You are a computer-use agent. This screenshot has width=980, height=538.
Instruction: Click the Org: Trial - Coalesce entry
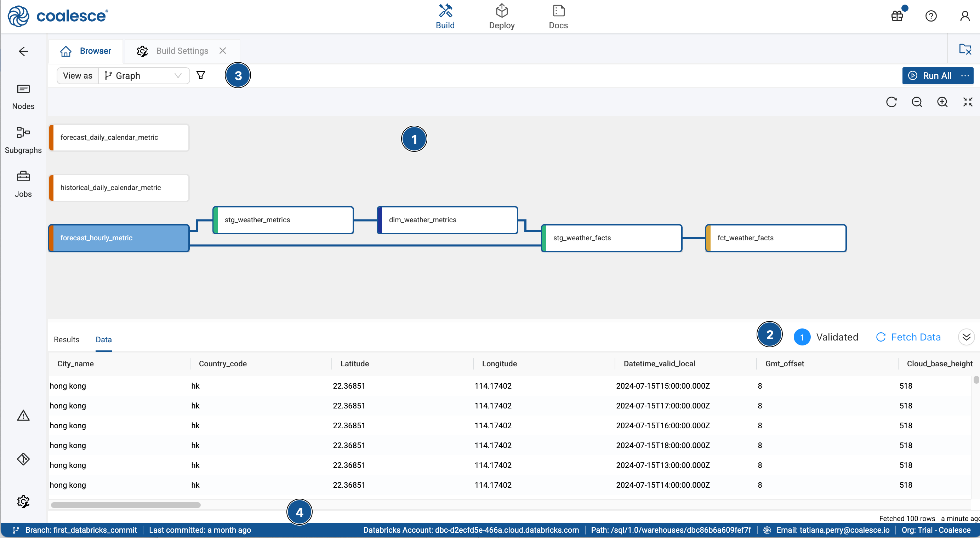936,530
